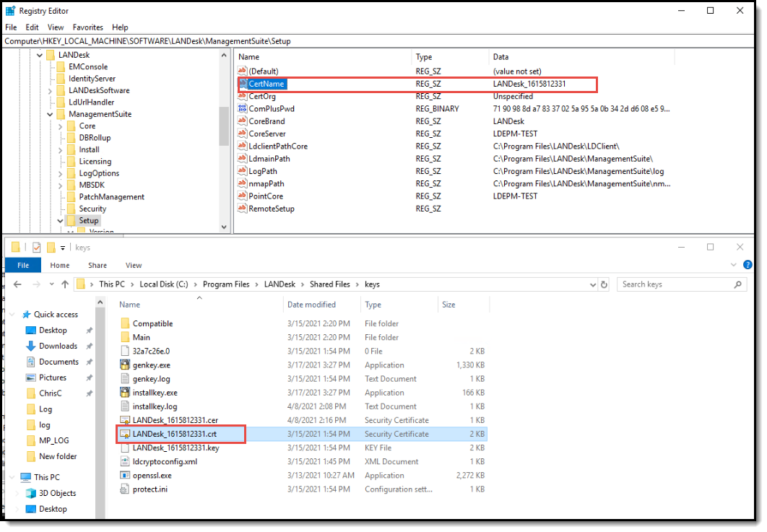Click the refresh icon beside the address bar
The width and height of the screenshot is (767, 532).
[x=605, y=284]
